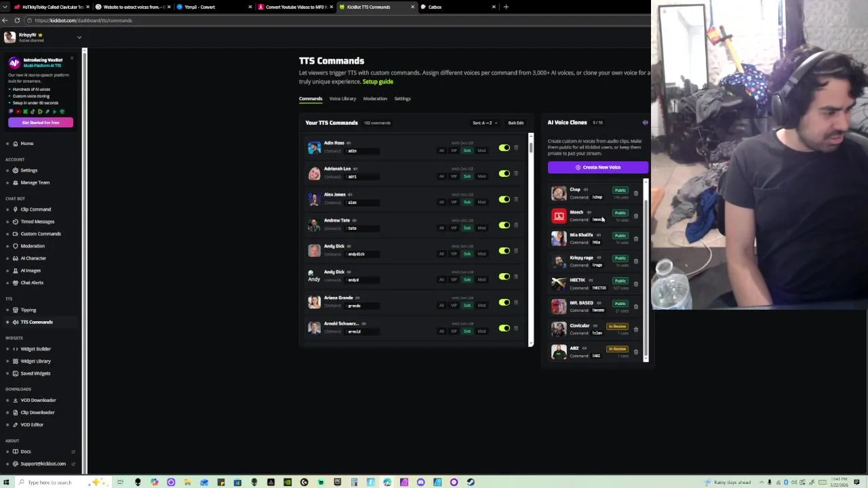Switch to the Catbox browser tab
The width and height of the screenshot is (868, 488).
pyautogui.click(x=456, y=7)
